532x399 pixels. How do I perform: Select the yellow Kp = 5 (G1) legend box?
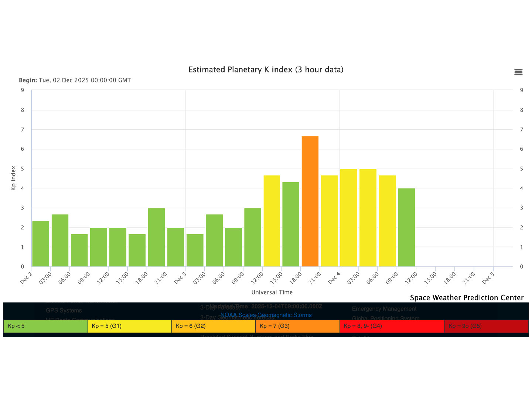tap(129, 326)
